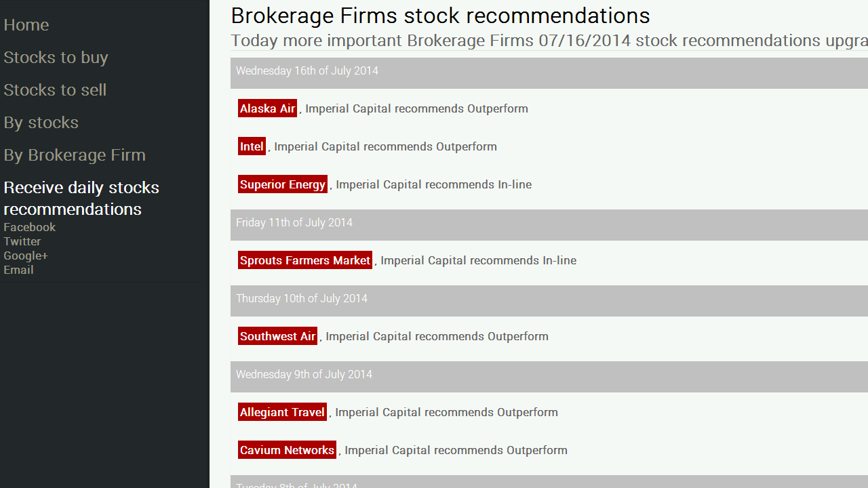The width and height of the screenshot is (868, 488).
Task: Open the Facebook recommendations page
Action: tap(29, 227)
